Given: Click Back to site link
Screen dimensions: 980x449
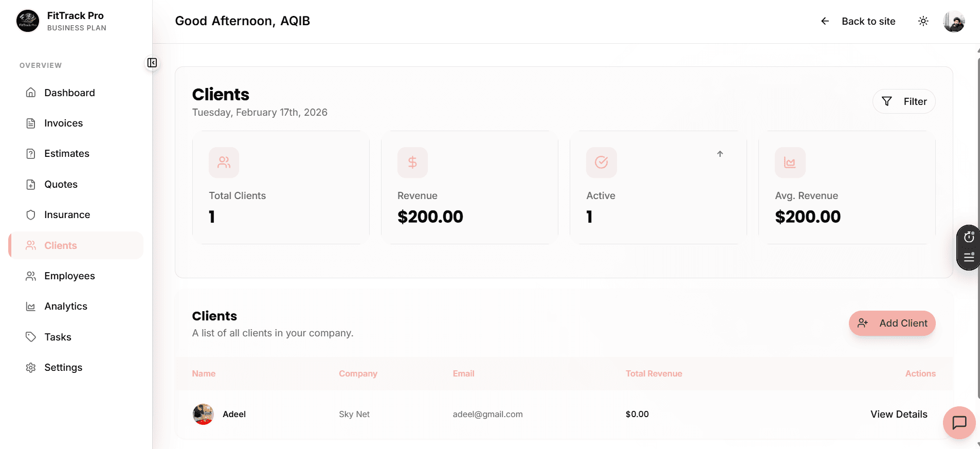Looking at the screenshot, I should click(868, 21).
